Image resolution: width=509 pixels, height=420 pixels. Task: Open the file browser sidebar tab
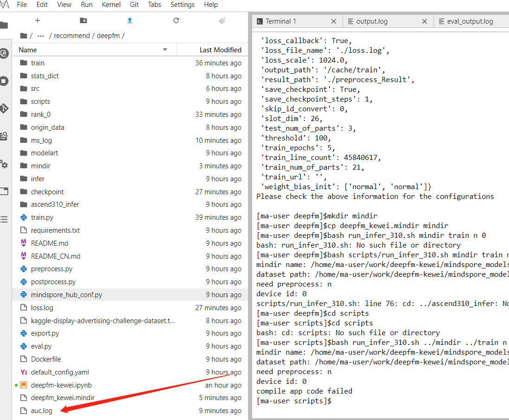pos(4,25)
